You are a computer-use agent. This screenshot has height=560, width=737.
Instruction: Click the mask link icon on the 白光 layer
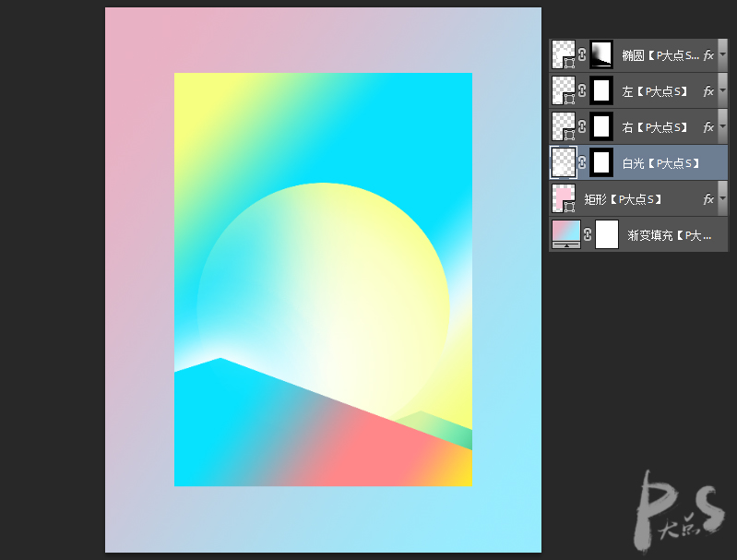tap(582, 162)
